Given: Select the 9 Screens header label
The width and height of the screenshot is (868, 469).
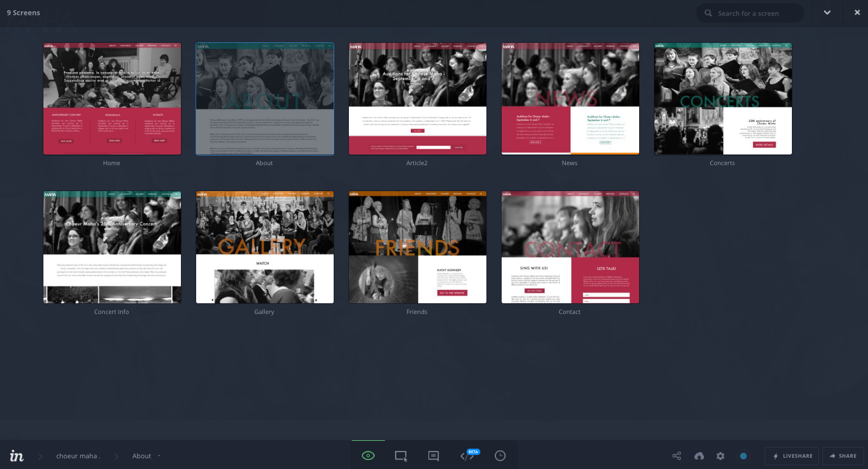Looking at the screenshot, I should (23, 12).
